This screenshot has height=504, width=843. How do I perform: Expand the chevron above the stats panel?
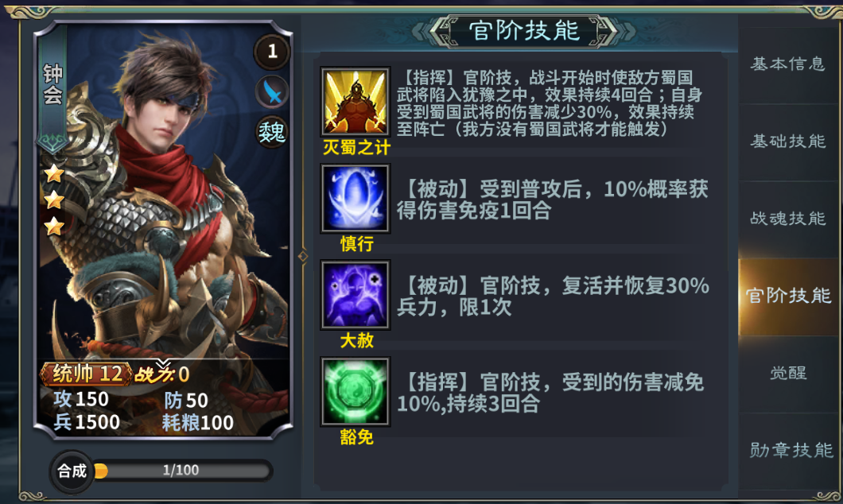[164, 365]
